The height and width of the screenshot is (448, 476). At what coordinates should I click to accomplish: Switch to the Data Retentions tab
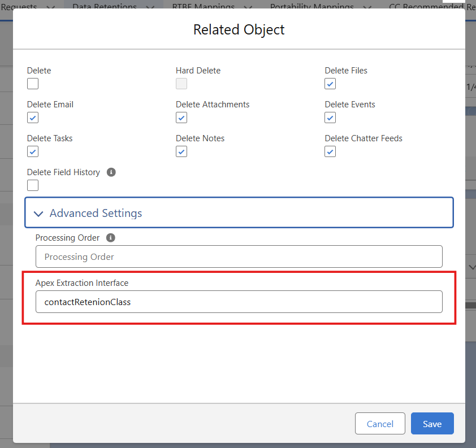(105, 6)
